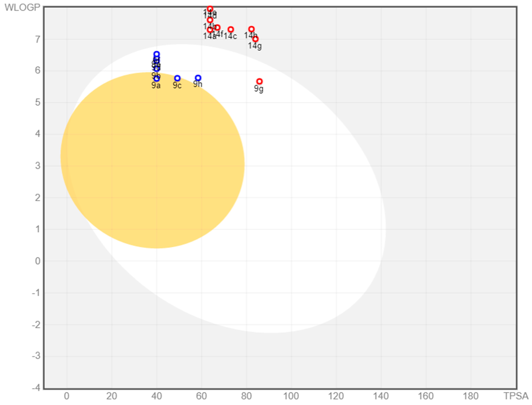
Task: Click the red marker for compound 14g
Action: pyautogui.click(x=255, y=39)
